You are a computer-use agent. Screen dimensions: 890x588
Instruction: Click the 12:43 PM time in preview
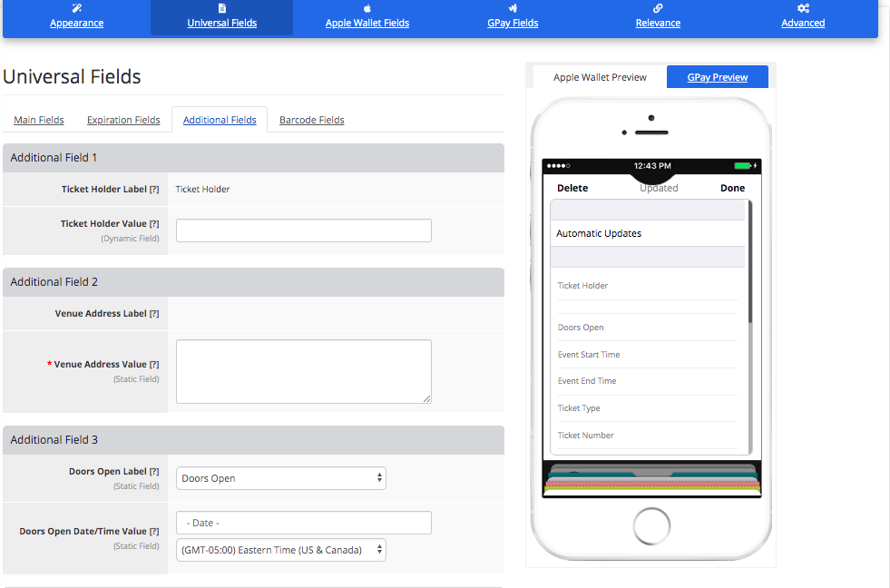652,166
